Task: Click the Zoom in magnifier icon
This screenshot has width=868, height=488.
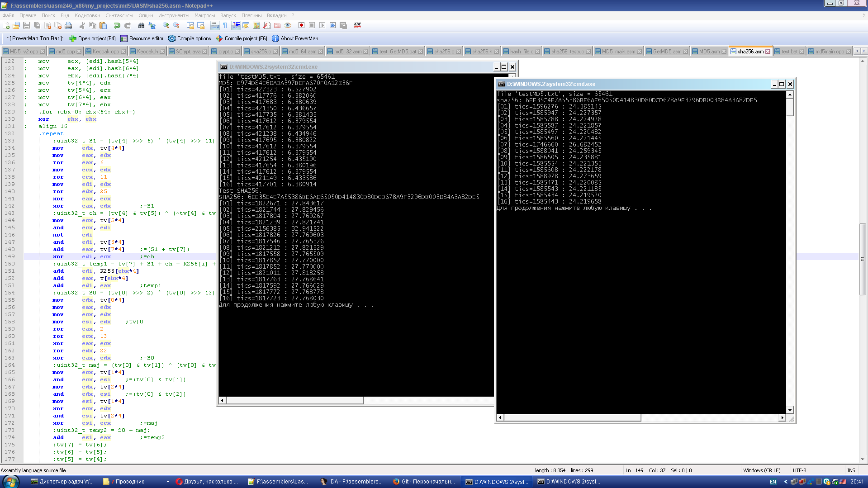Action: pos(166,25)
